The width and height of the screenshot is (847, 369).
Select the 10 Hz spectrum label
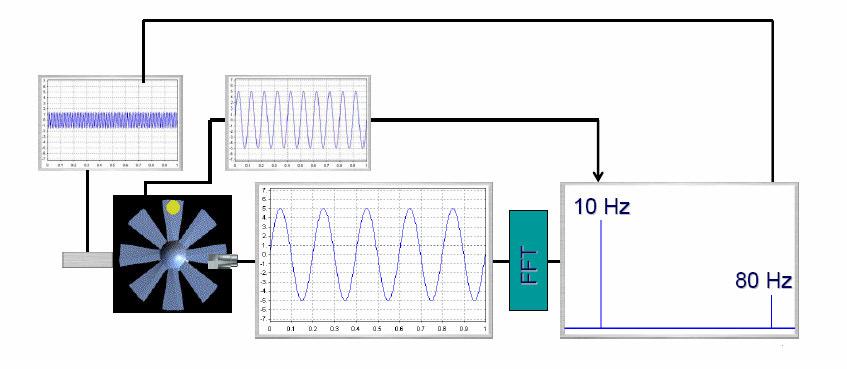click(x=602, y=206)
